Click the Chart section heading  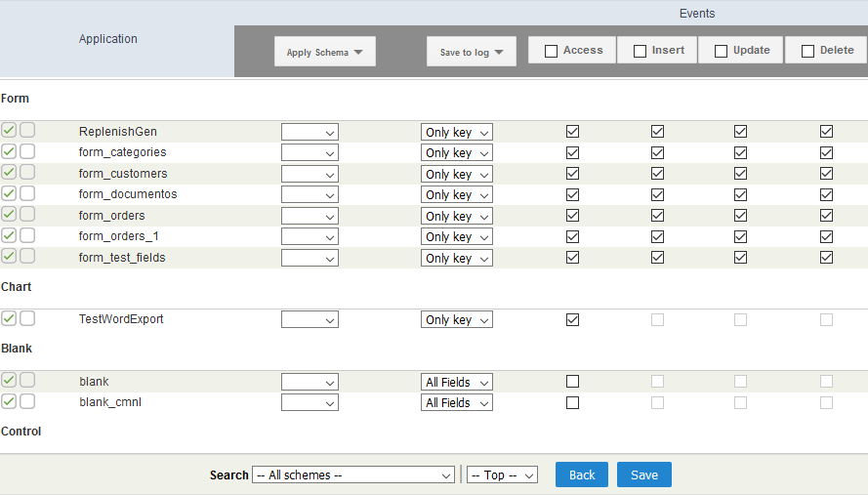coord(16,287)
